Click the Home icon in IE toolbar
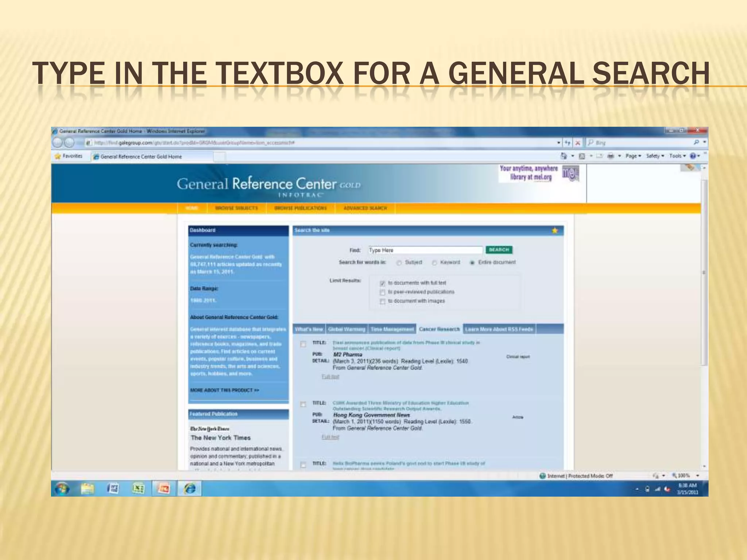Viewport: 747px width, 560px height. coord(564,156)
